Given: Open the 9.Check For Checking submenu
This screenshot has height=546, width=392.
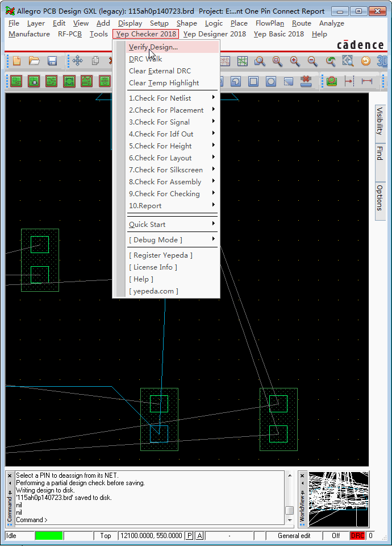Looking at the screenshot, I should click(172, 193).
